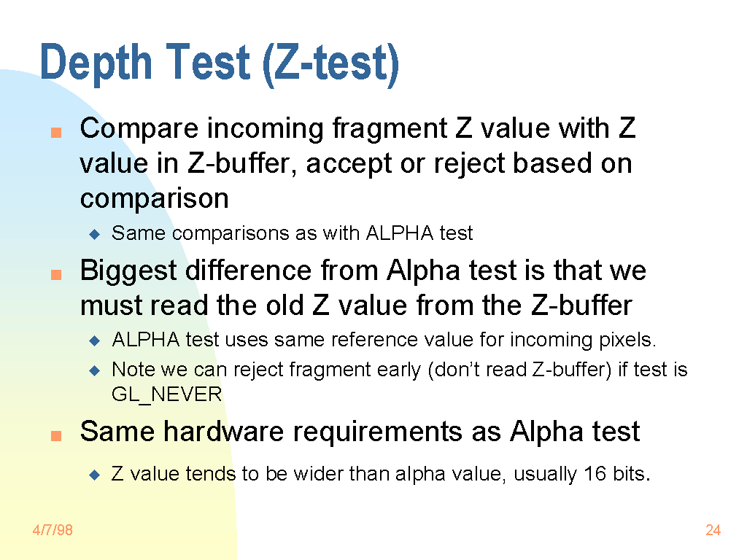Click the orange bullet beside "Same hardware requirements"

[55, 436]
